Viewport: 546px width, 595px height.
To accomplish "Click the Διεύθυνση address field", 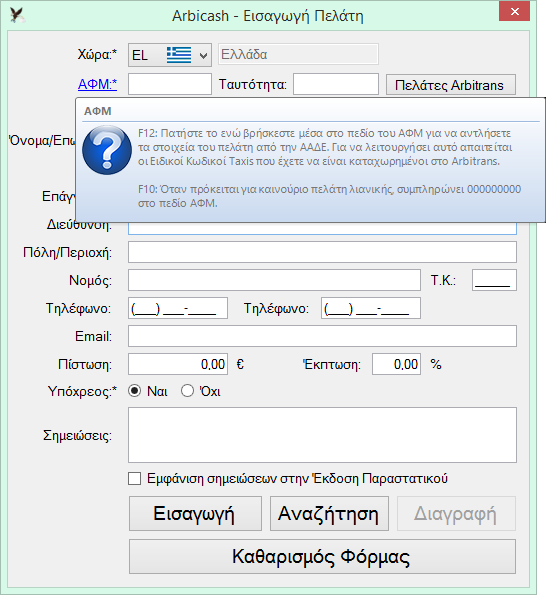I will (322, 228).
